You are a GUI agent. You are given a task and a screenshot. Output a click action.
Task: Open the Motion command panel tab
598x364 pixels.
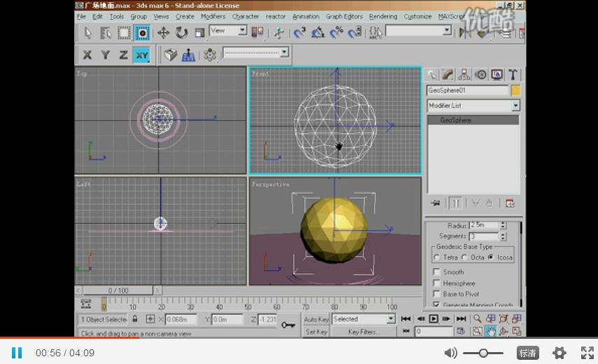480,75
